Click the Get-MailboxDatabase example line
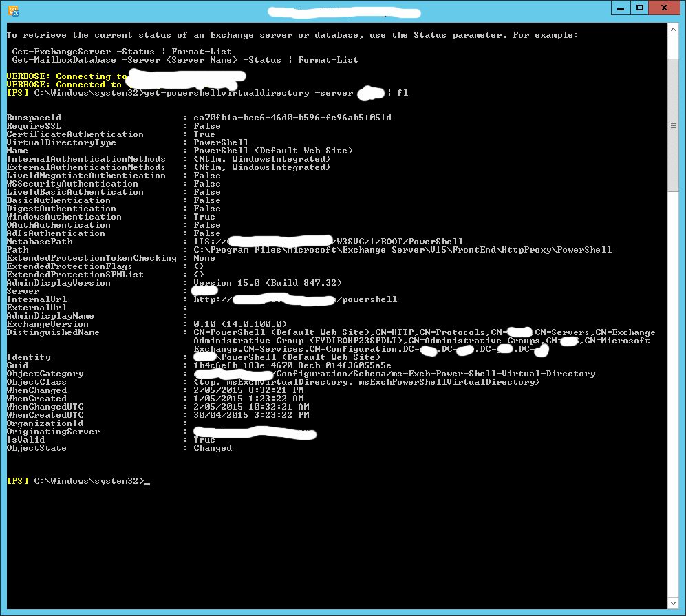This screenshot has width=686, height=616. tap(185, 59)
